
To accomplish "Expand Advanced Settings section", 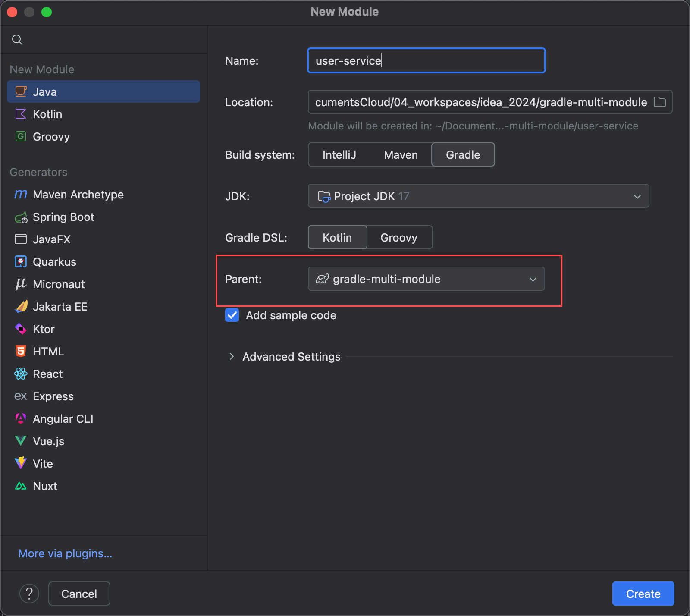I will [232, 357].
